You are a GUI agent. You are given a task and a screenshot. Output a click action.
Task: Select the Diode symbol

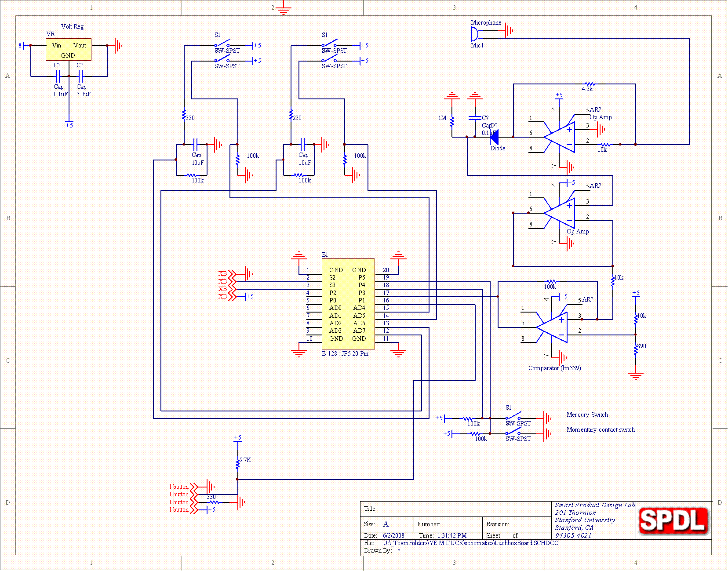pyautogui.click(x=494, y=137)
